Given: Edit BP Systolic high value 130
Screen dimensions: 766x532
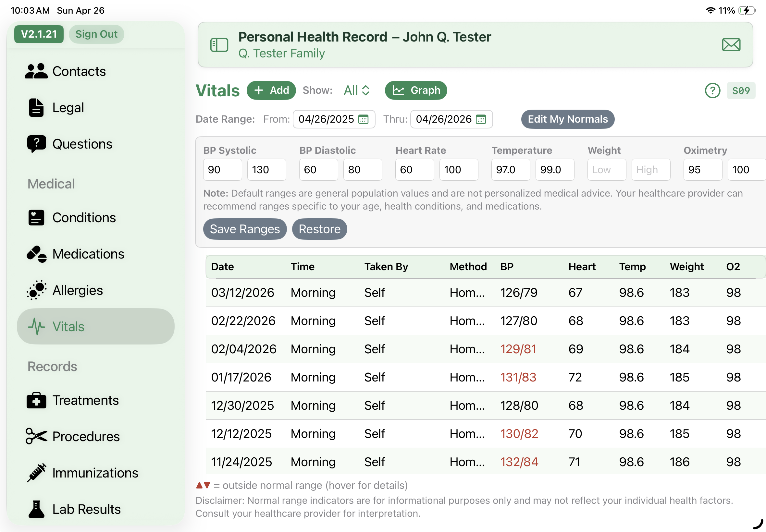Looking at the screenshot, I should [x=266, y=170].
